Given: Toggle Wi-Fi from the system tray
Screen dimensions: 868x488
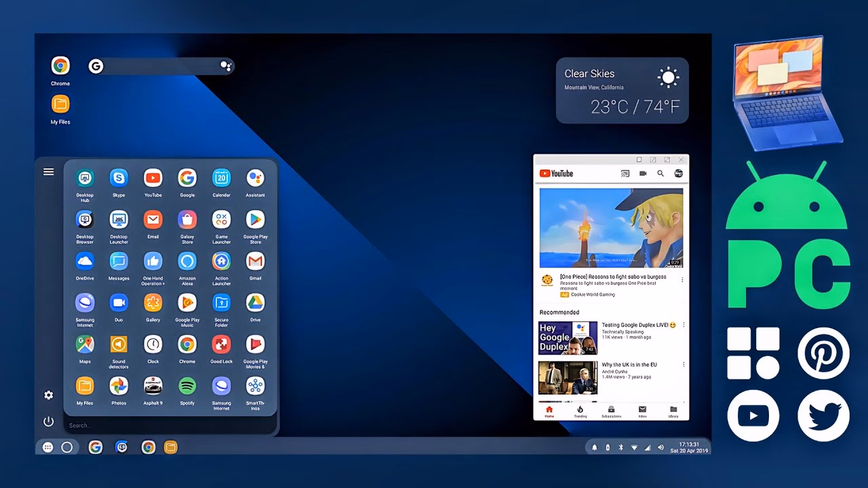Looking at the screenshot, I should point(635,447).
